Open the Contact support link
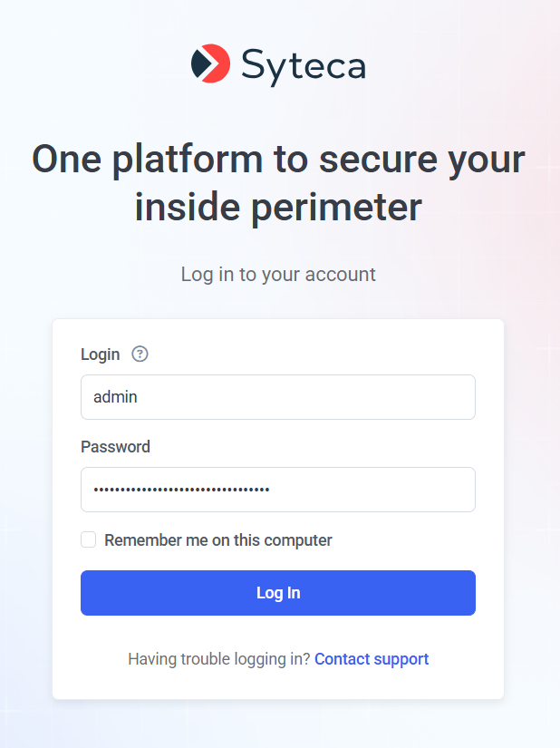The image size is (560, 748). point(372,659)
